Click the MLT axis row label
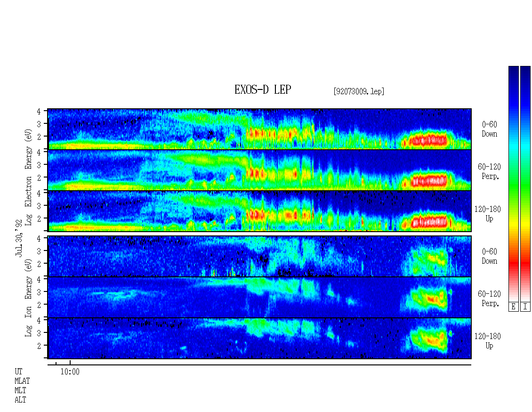532x412 pixels. (20, 391)
